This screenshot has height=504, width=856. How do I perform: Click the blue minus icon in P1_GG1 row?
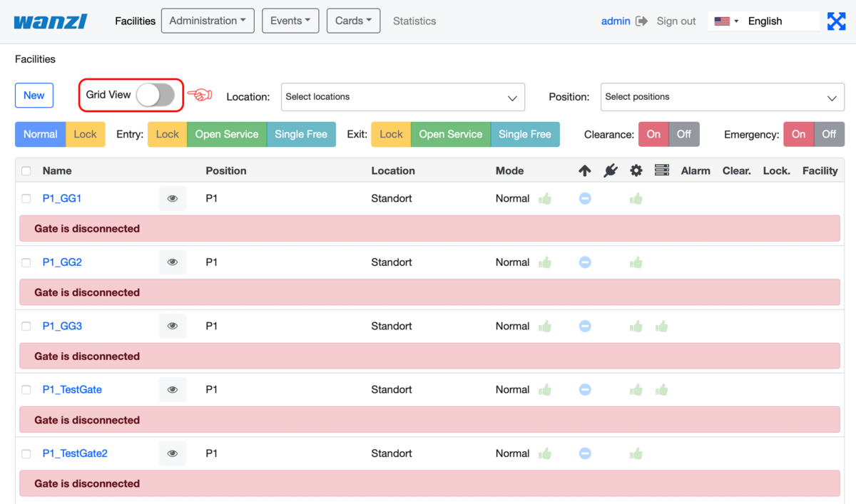click(x=585, y=198)
